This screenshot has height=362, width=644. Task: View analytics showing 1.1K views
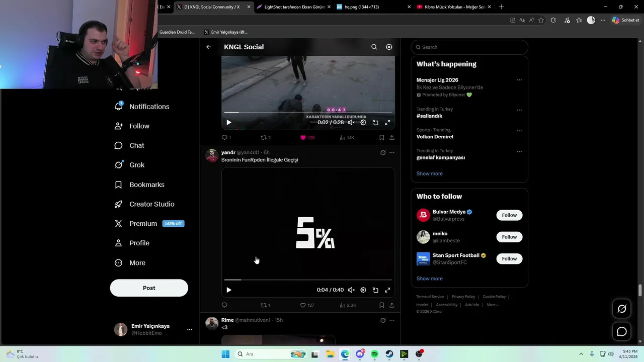pos(347,137)
